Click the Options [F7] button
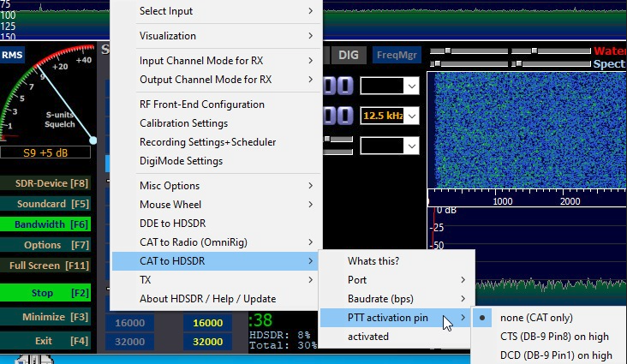Viewport: 627px width, 364px height. pos(45,245)
